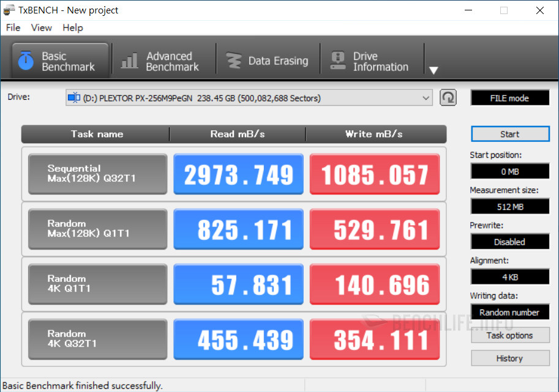559x392 pixels.
Task: Open the Writing data Random number selector
Action: click(x=509, y=312)
